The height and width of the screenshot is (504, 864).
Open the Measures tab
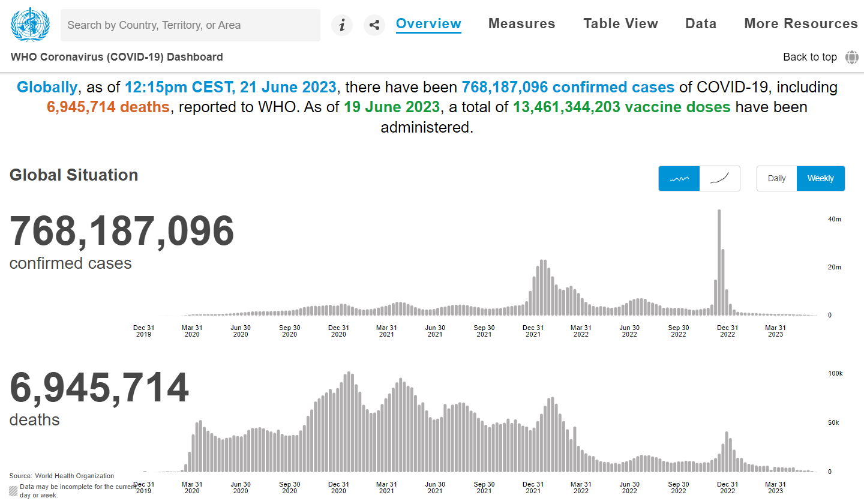coord(521,24)
